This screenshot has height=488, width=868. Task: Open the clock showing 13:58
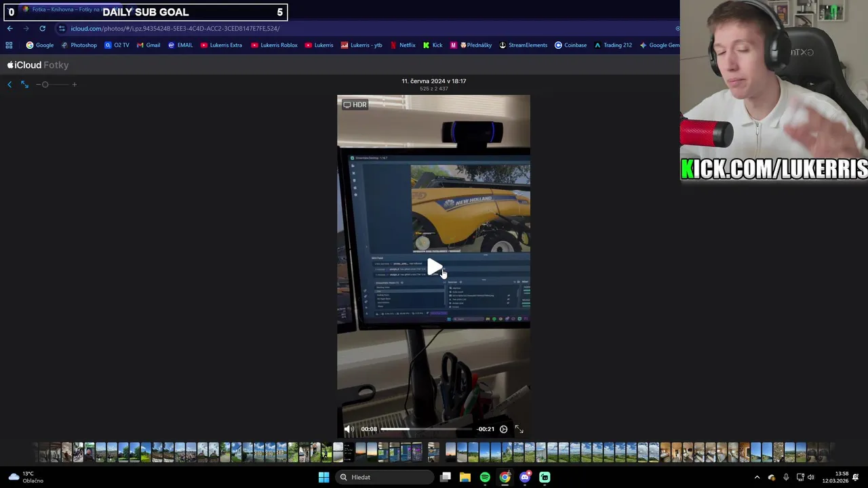pos(835,477)
